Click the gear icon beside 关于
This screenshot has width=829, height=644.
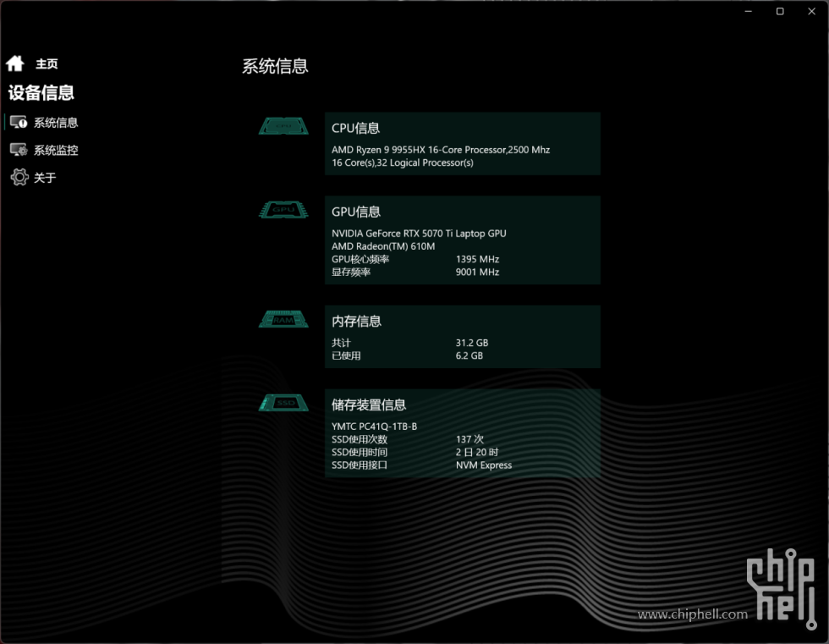[19, 177]
